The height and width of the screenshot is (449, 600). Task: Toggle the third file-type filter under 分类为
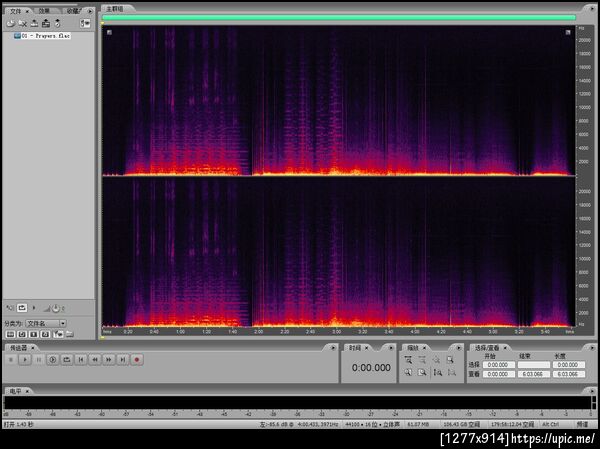tap(34, 334)
